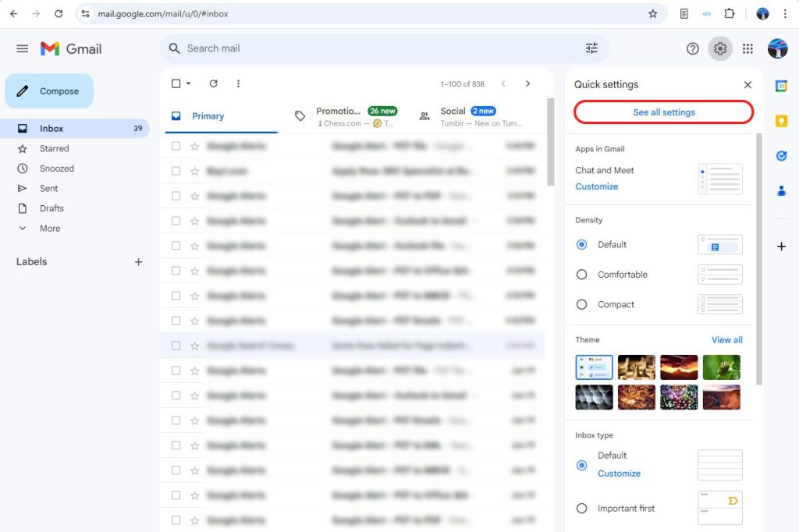Click View all themes link
The image size is (799, 532).
[x=727, y=340]
